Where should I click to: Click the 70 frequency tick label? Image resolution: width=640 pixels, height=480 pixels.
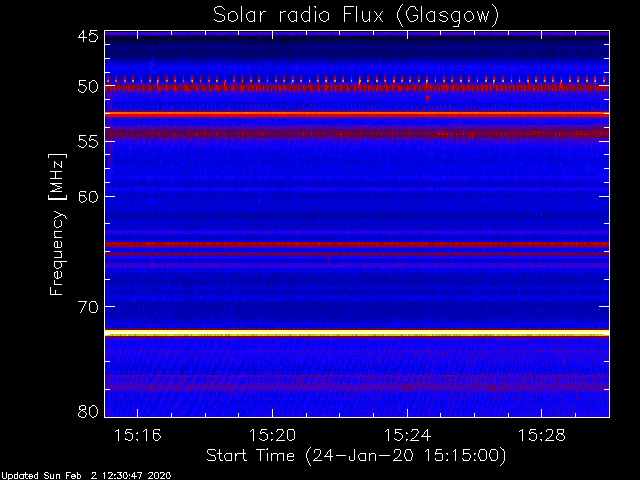88,307
